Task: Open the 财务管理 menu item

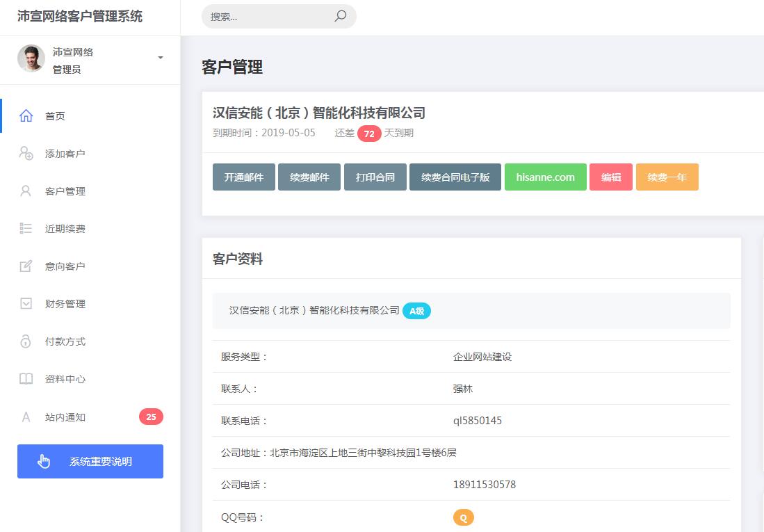Action: click(x=65, y=304)
